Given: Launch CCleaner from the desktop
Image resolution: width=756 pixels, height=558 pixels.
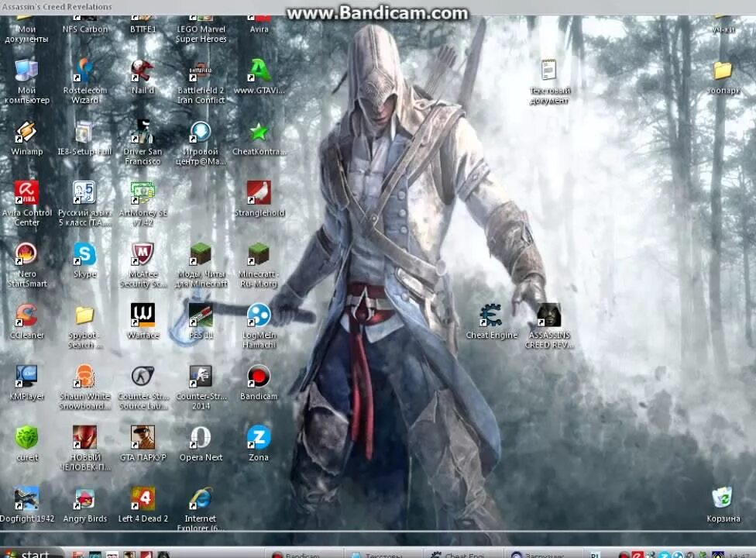Looking at the screenshot, I should click(x=26, y=315).
